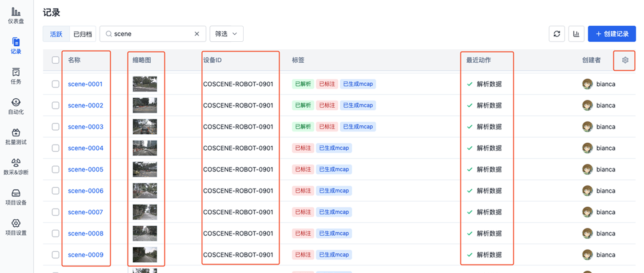
Task: Clear the scene search text
Action: coord(197,34)
